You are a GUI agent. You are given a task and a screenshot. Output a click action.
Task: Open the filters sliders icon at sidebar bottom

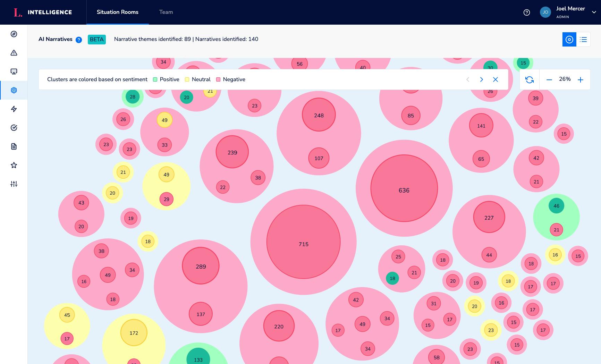(x=14, y=184)
